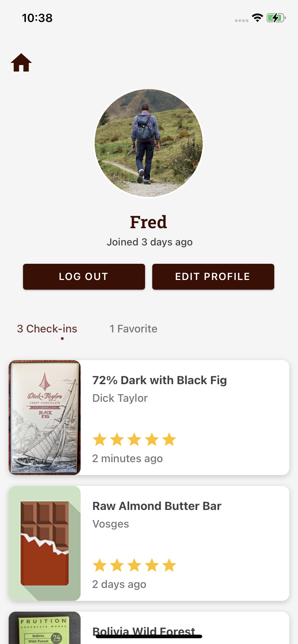Switch to the 3 Check-ins tab
The image size is (298, 644).
[47, 329]
